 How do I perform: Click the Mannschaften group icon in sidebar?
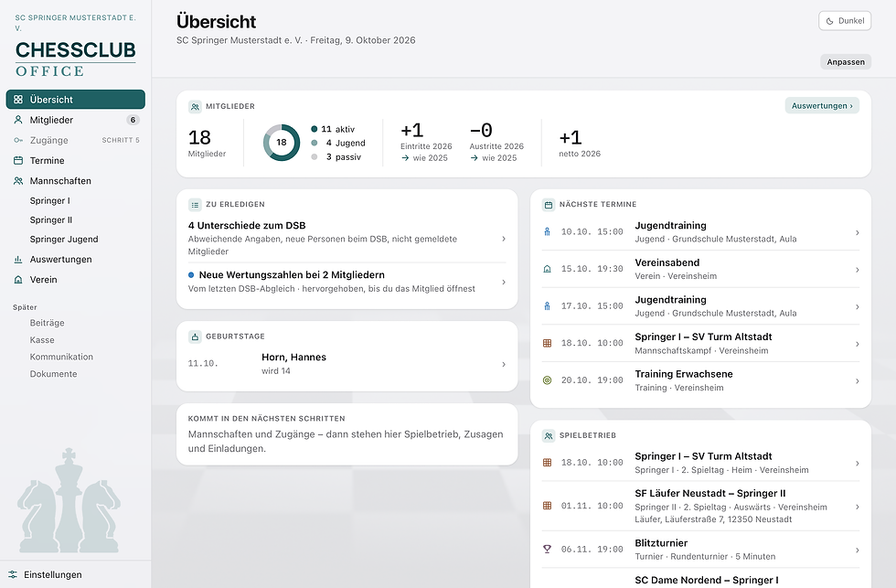point(18,180)
